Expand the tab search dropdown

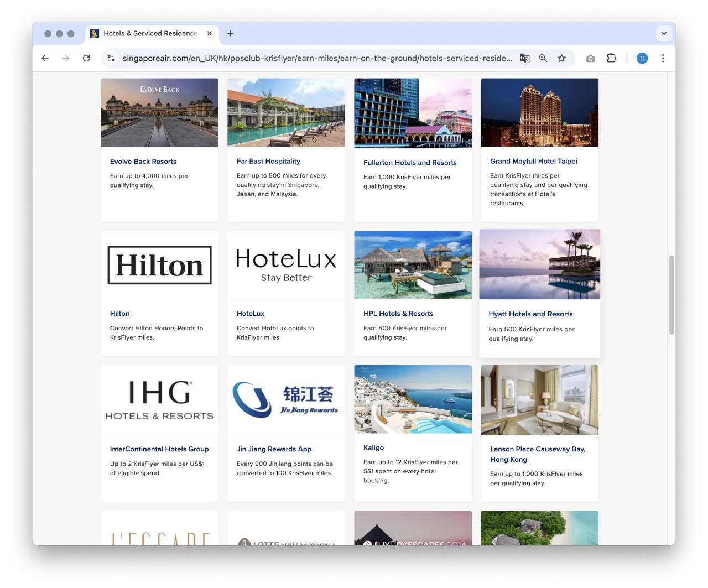[664, 33]
